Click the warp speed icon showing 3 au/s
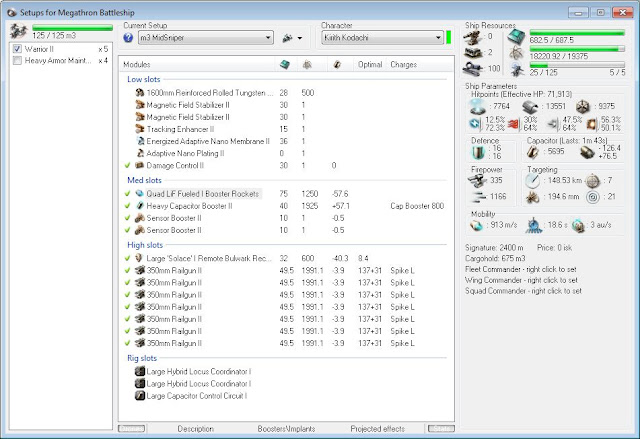The width and height of the screenshot is (640, 439). pyautogui.click(x=578, y=225)
